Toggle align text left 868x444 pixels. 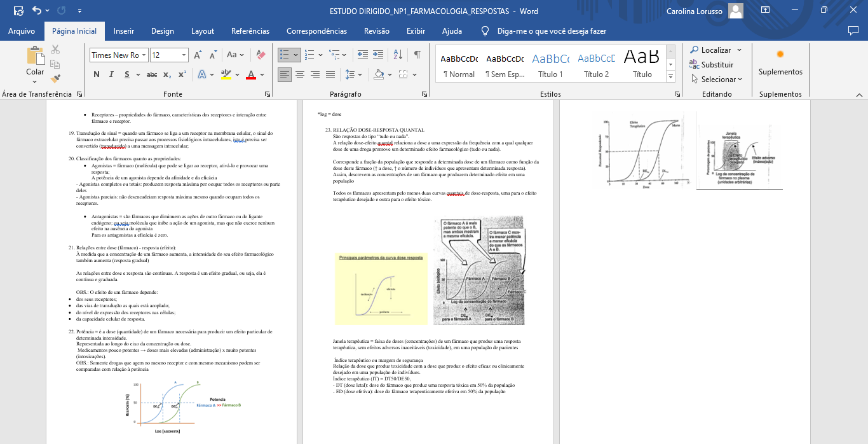click(285, 74)
